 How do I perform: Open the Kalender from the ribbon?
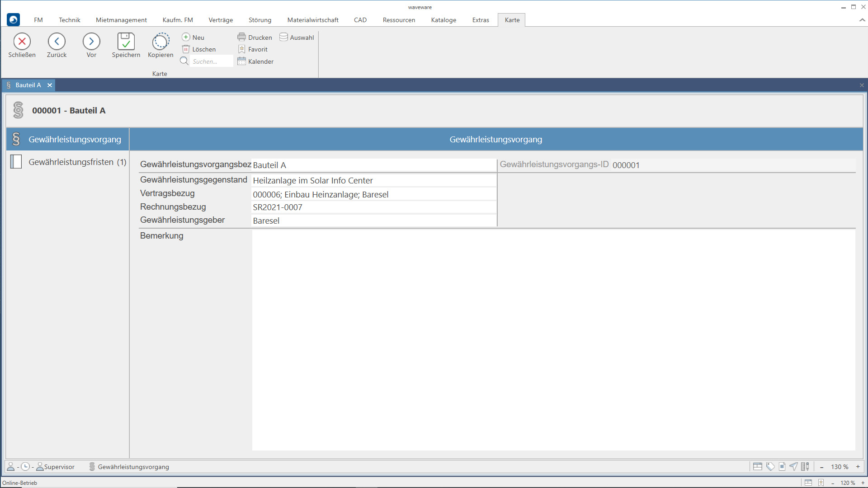255,61
